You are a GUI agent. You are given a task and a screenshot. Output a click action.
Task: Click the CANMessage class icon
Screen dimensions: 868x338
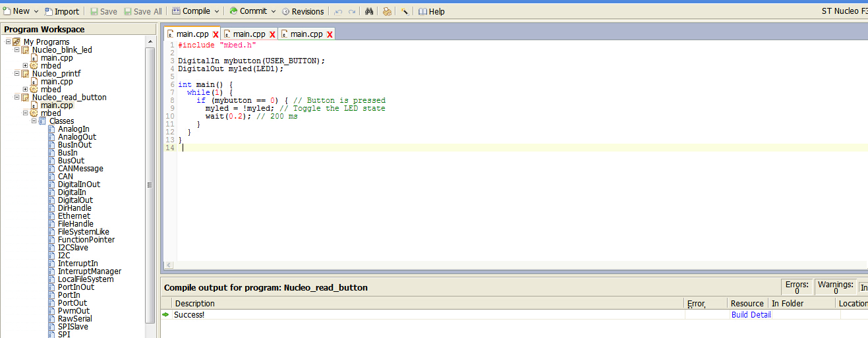pyautogui.click(x=52, y=169)
